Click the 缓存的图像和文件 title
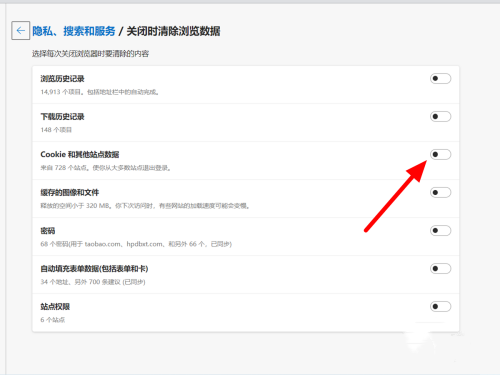 70,193
